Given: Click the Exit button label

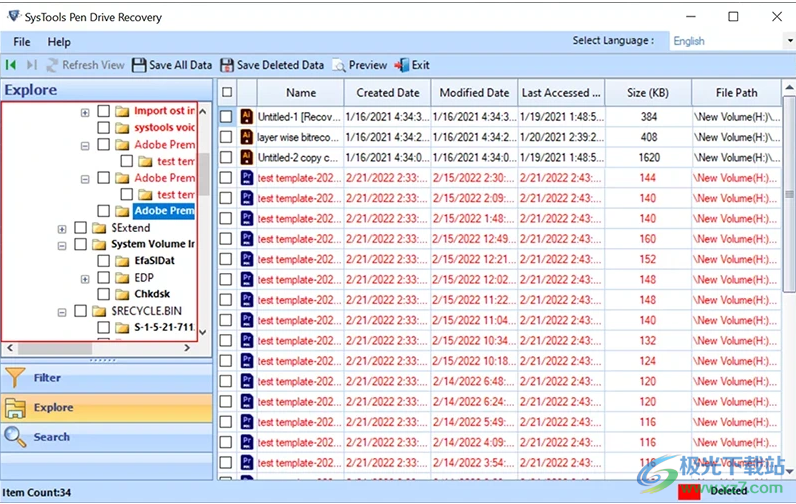Looking at the screenshot, I should [x=420, y=65].
